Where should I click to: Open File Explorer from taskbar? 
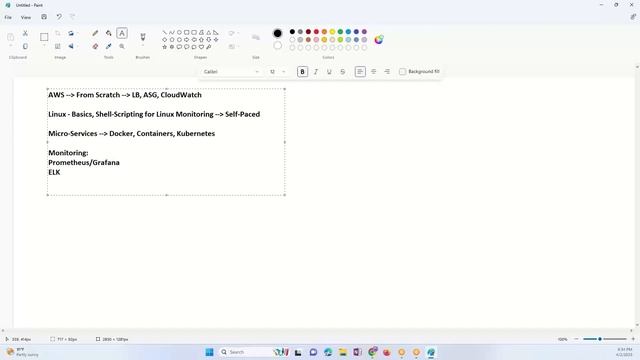pyautogui.click(x=343, y=352)
